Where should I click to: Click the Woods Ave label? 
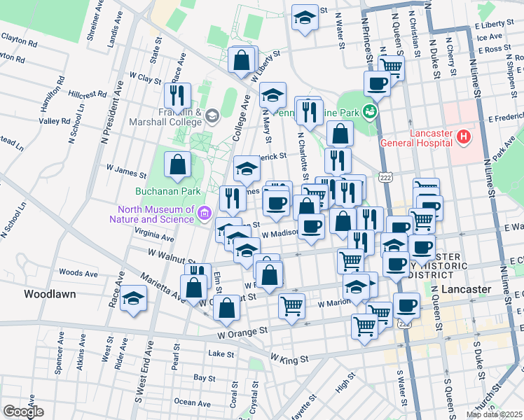[78, 273]
